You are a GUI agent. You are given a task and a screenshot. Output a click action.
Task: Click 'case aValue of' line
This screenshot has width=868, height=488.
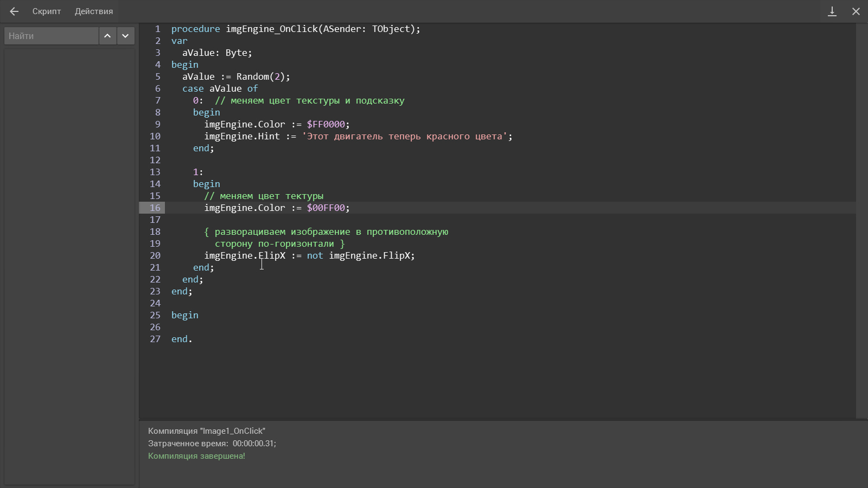[220, 88]
